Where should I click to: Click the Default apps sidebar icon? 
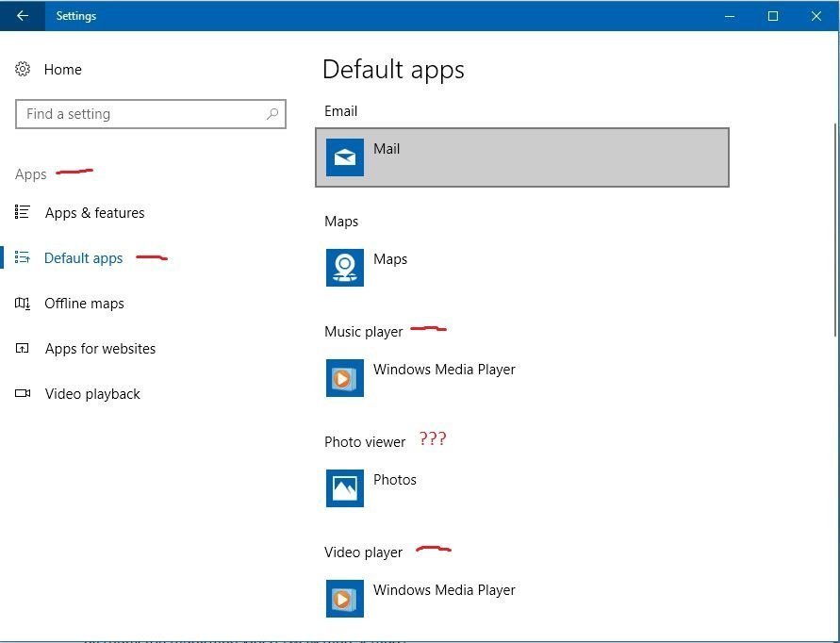pyautogui.click(x=23, y=257)
